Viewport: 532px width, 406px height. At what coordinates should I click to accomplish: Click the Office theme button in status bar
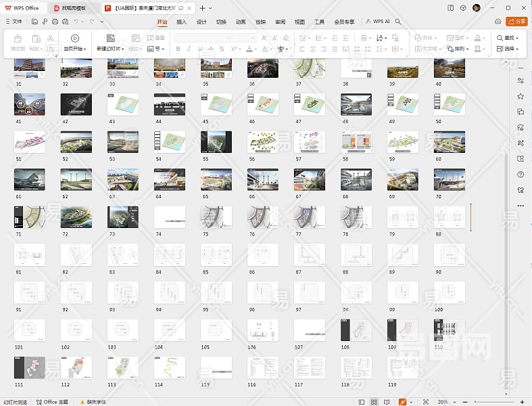click(53, 402)
